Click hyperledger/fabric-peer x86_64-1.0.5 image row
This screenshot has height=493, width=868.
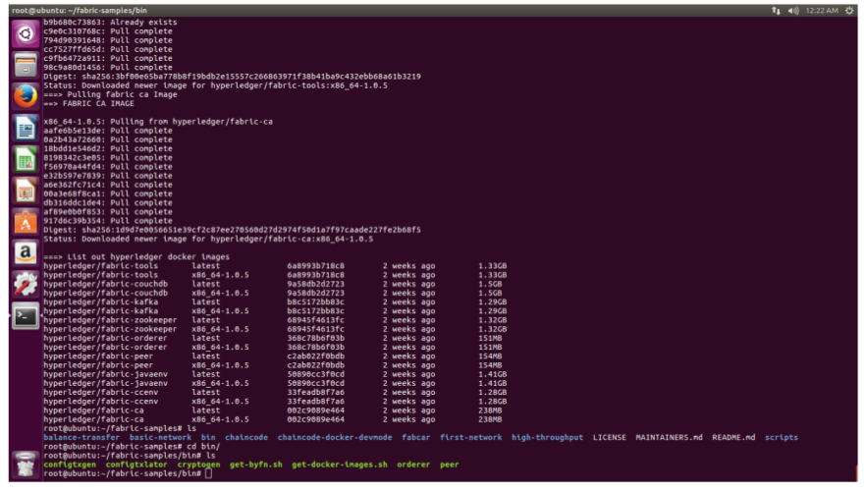(x=273, y=365)
